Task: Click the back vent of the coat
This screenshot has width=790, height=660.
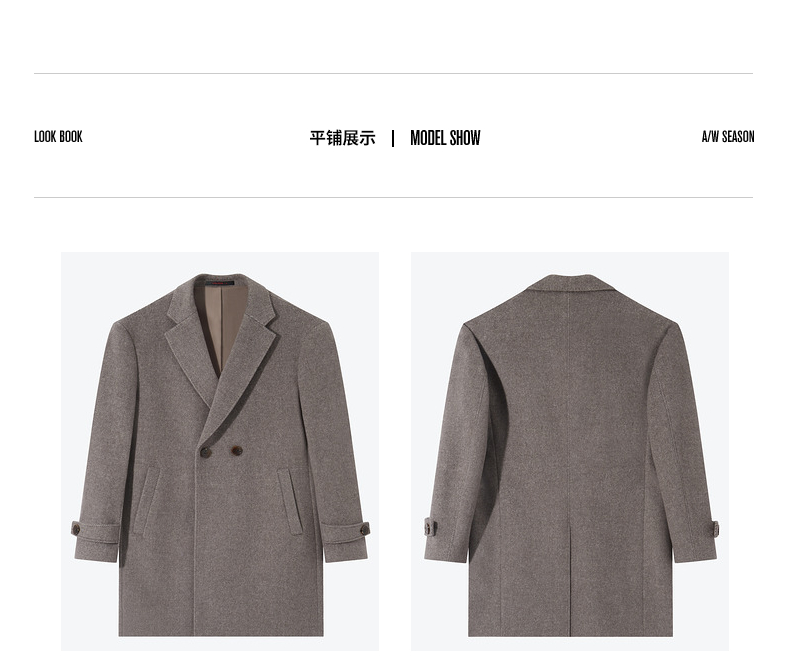Action: point(570,579)
